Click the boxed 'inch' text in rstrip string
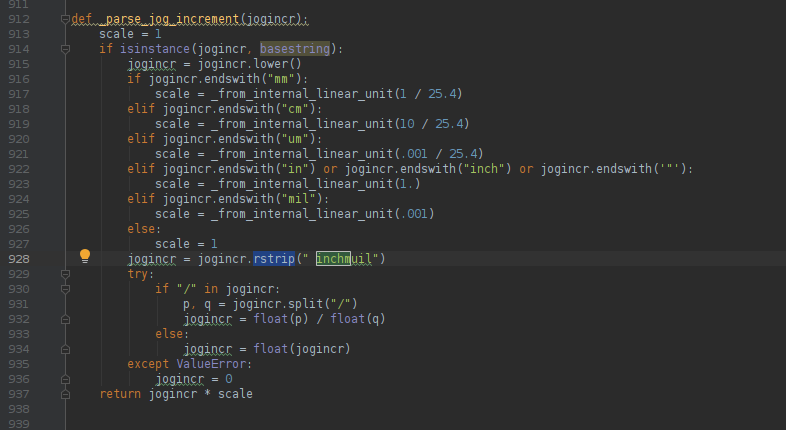Viewport: 786px width, 430px height. [x=333, y=259]
